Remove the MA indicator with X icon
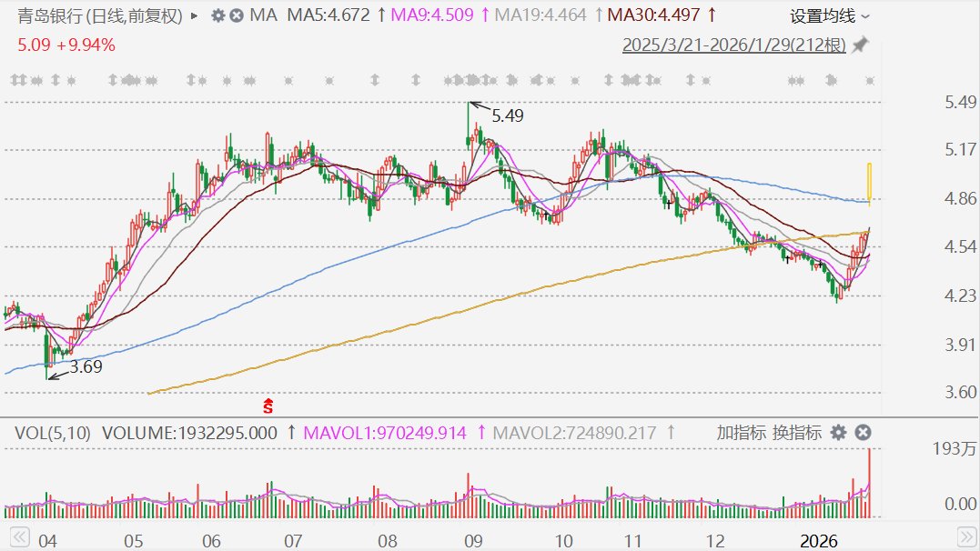Viewport: 980px width, 551px height. click(236, 16)
